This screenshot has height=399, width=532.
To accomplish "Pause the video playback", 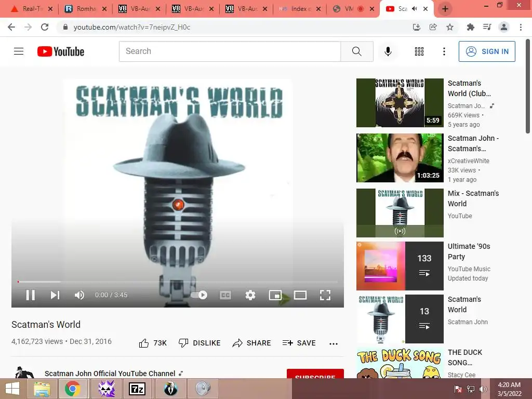I will (x=31, y=295).
